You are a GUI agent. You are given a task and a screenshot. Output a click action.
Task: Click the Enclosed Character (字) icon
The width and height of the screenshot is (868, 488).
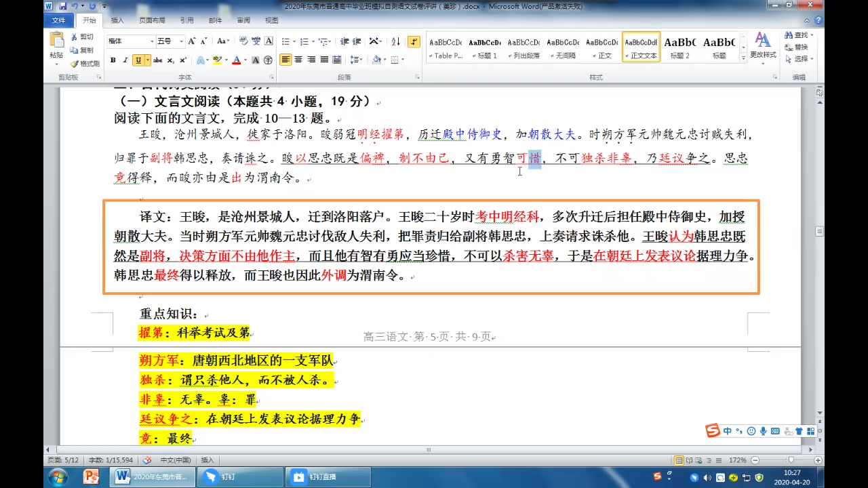click(269, 60)
